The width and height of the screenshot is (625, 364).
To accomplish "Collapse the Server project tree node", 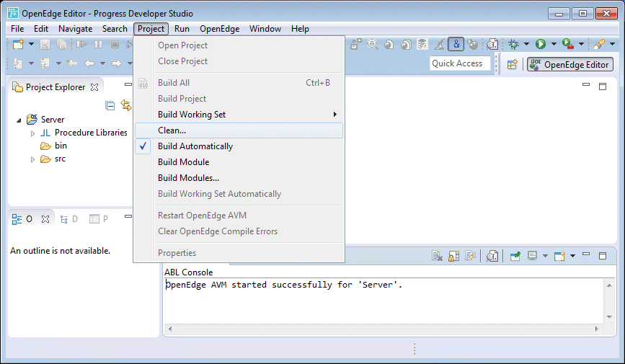I will tap(19, 120).
